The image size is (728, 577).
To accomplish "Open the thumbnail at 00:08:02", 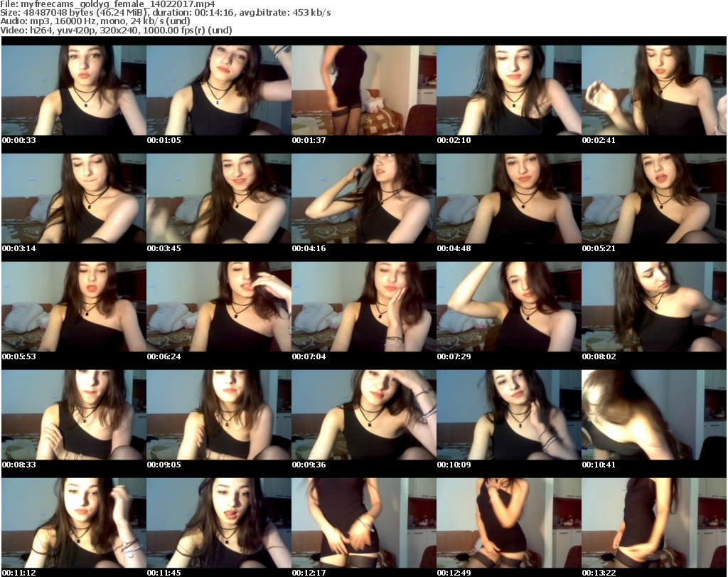I will click(654, 307).
